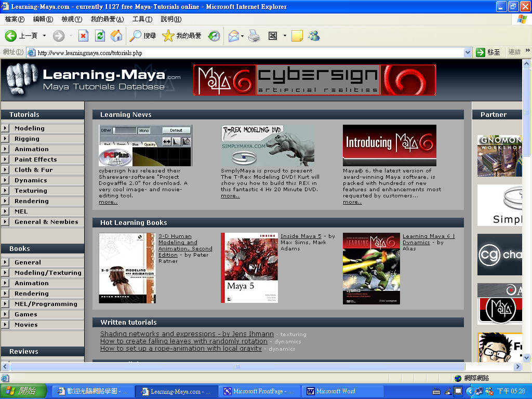Open the Dynamics tutorials category

pyautogui.click(x=31, y=180)
